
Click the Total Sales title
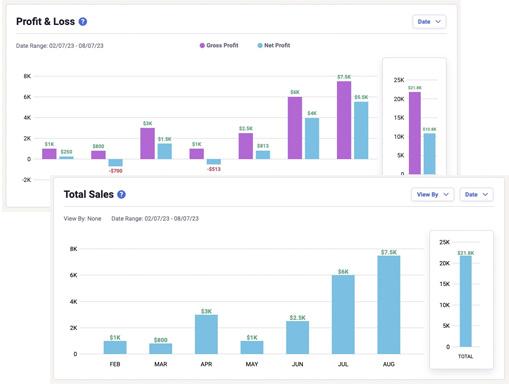pyautogui.click(x=89, y=194)
